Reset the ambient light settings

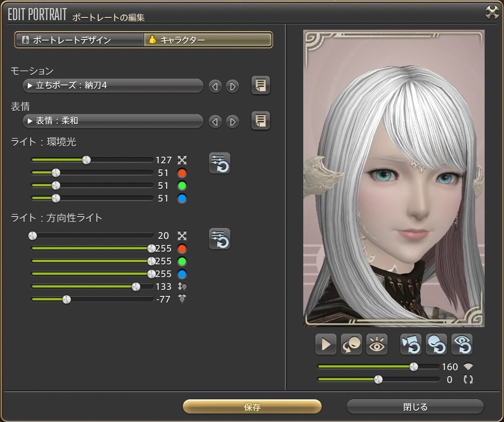coord(220,163)
